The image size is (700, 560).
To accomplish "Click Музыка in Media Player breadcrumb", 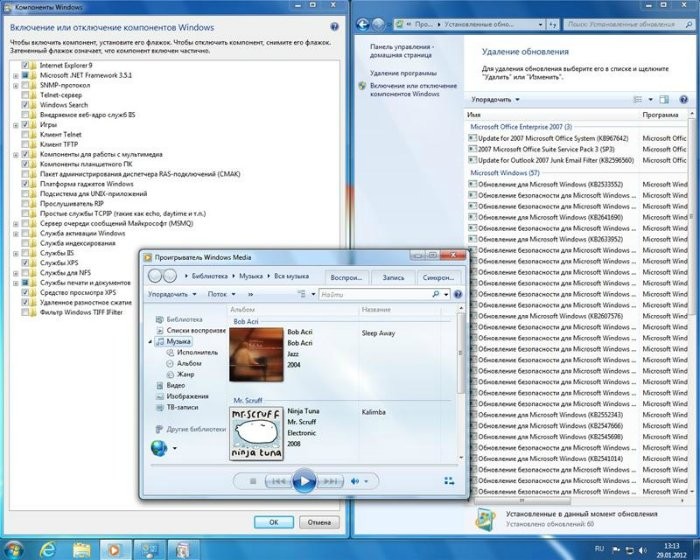I will (x=251, y=276).
